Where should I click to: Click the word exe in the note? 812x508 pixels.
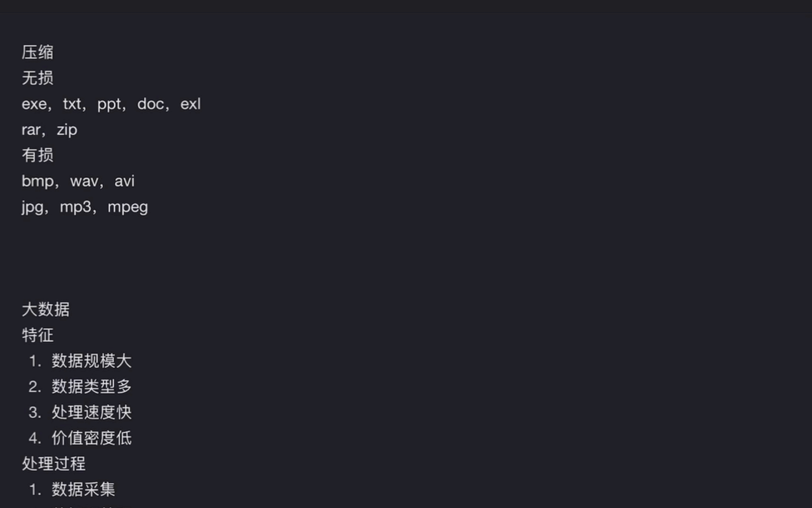[x=34, y=104]
